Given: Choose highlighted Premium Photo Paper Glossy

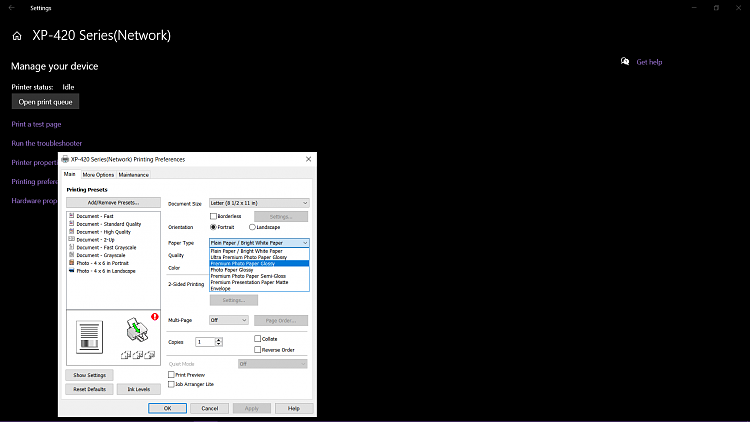Looking at the screenshot, I should coord(259,263).
